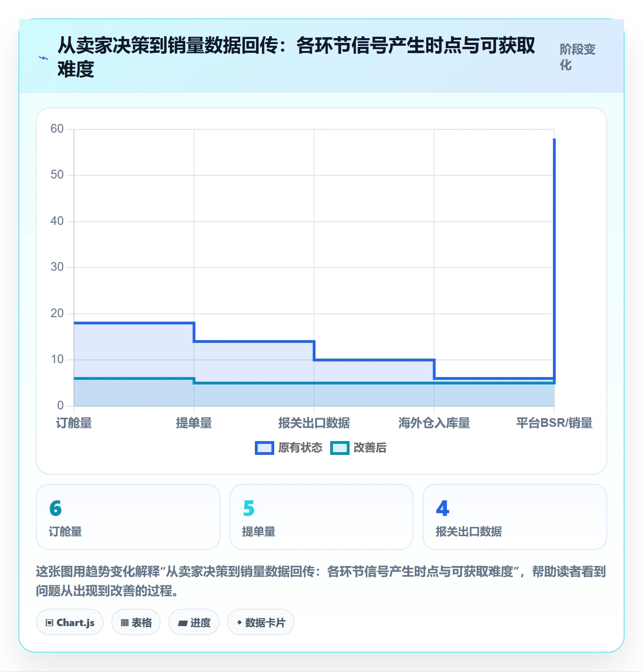Click the 报关出口数据 x-axis label
The image size is (643, 672).
pyautogui.click(x=314, y=423)
